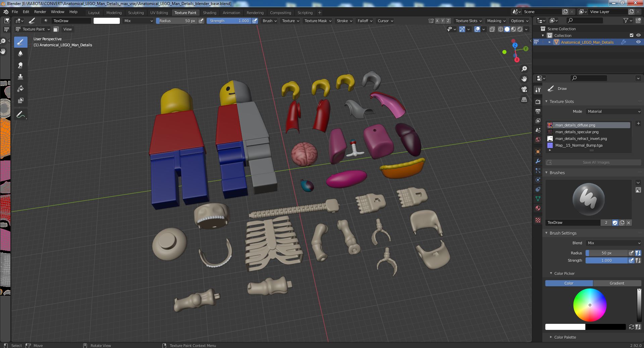Image resolution: width=644 pixels, height=348 pixels.
Task: Open Particles properties tab
Action: (x=538, y=170)
